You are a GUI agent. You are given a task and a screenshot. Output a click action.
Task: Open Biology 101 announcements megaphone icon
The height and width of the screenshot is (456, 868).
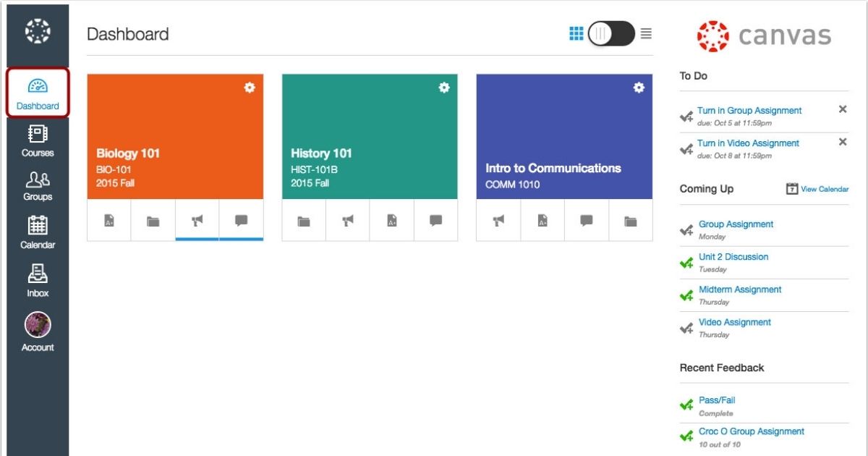point(197,221)
